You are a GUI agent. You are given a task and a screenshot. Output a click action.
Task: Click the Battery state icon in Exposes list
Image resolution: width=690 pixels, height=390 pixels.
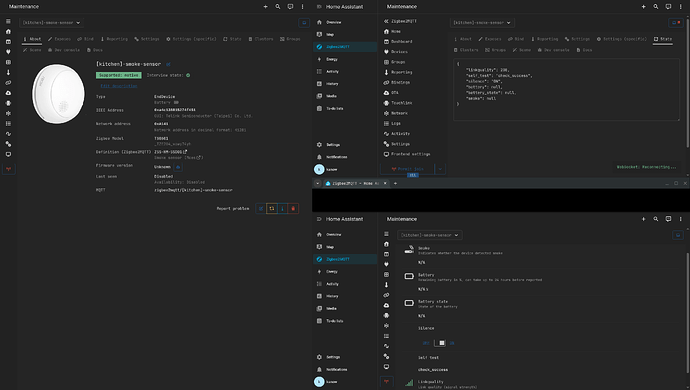click(x=409, y=303)
